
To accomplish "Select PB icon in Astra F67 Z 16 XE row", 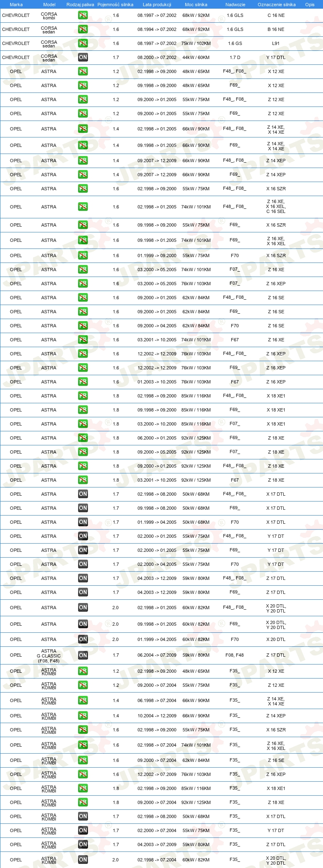I will [83, 340].
